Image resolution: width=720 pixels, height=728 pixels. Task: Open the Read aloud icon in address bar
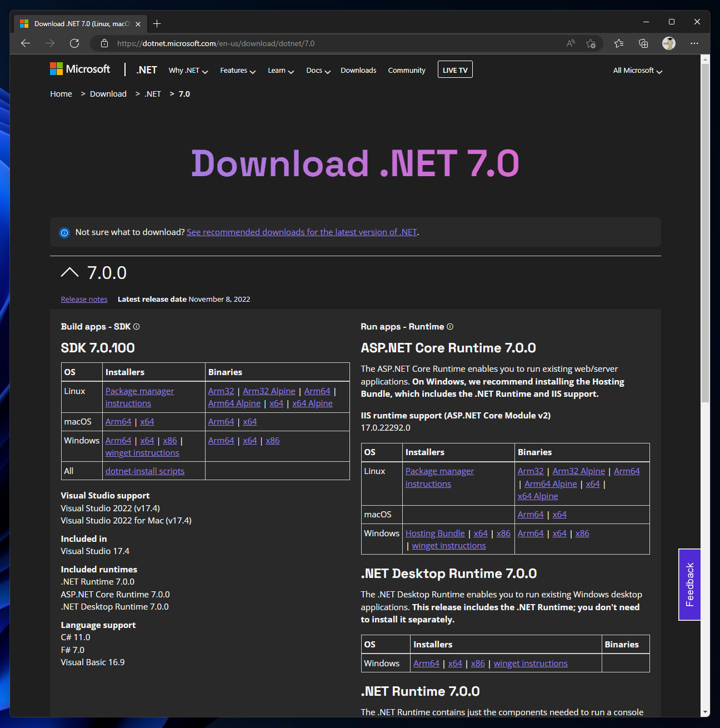coord(571,43)
